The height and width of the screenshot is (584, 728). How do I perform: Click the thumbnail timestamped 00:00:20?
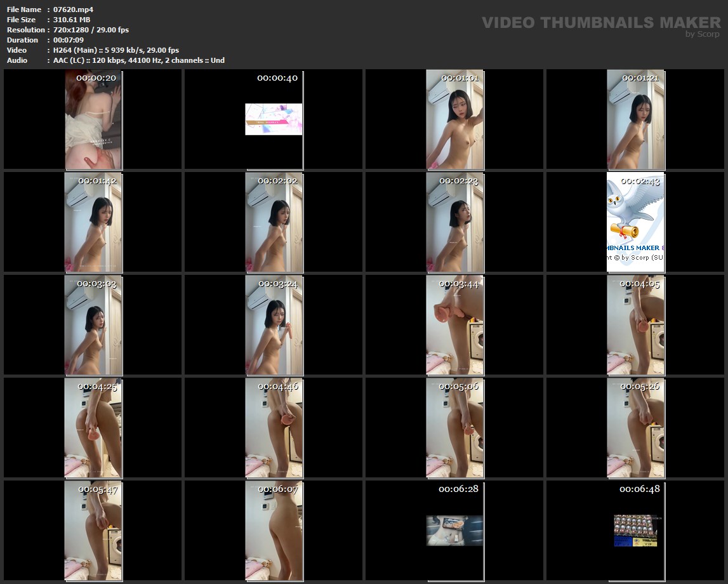coord(93,119)
